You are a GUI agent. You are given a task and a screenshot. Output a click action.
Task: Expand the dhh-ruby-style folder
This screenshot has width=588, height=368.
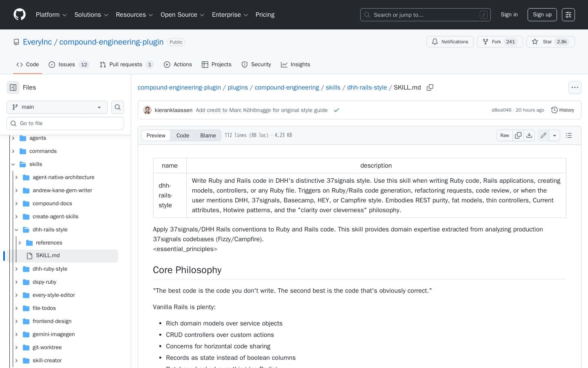click(16, 269)
